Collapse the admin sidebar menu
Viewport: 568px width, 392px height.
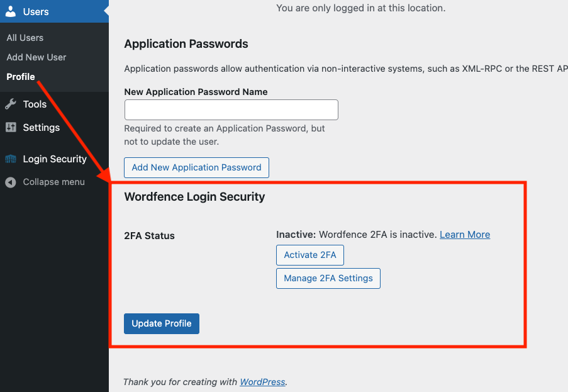(53, 182)
